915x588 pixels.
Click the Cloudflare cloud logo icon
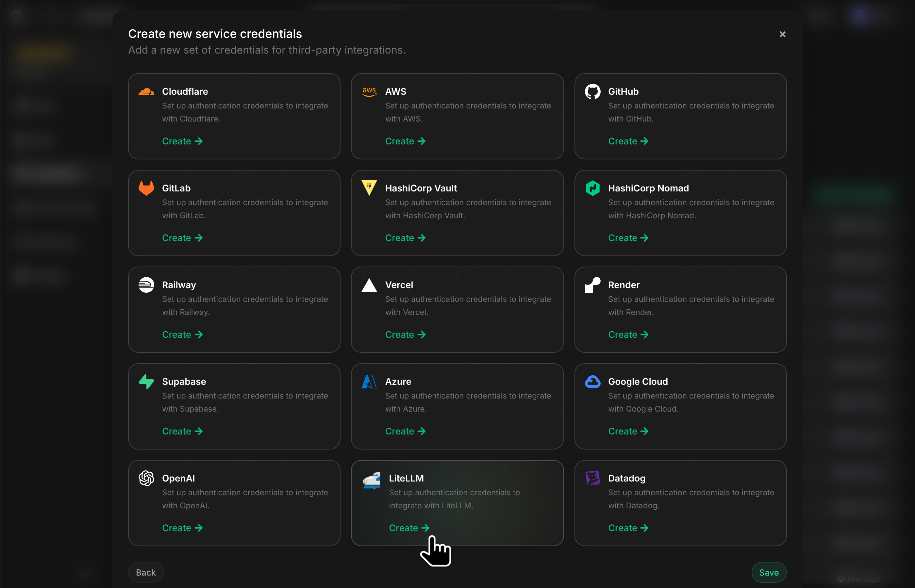click(x=146, y=92)
